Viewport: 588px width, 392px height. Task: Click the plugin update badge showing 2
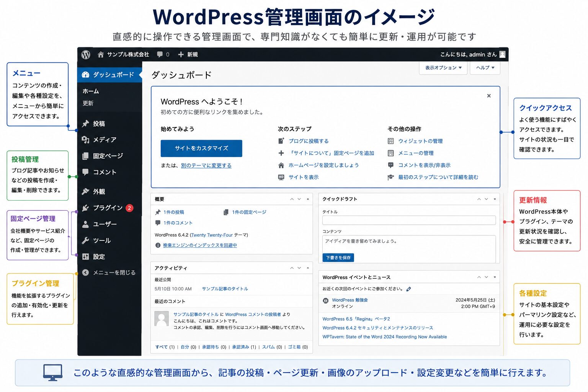click(129, 208)
